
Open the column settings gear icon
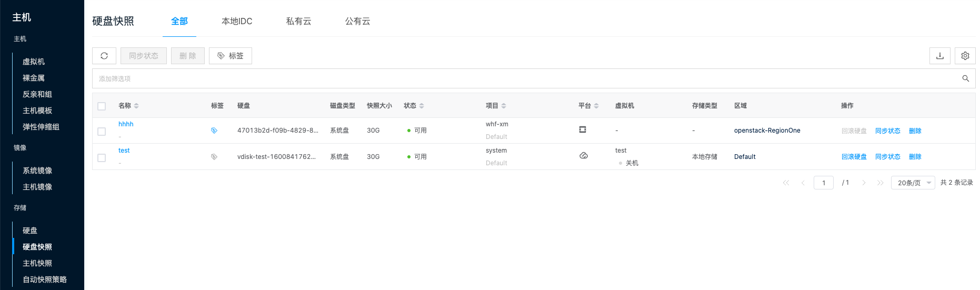(x=965, y=56)
